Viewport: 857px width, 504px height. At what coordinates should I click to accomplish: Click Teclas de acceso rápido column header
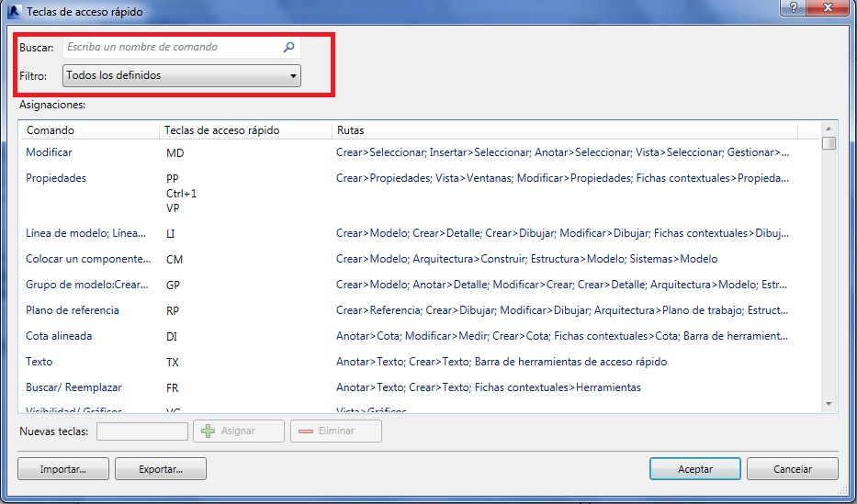(x=243, y=130)
